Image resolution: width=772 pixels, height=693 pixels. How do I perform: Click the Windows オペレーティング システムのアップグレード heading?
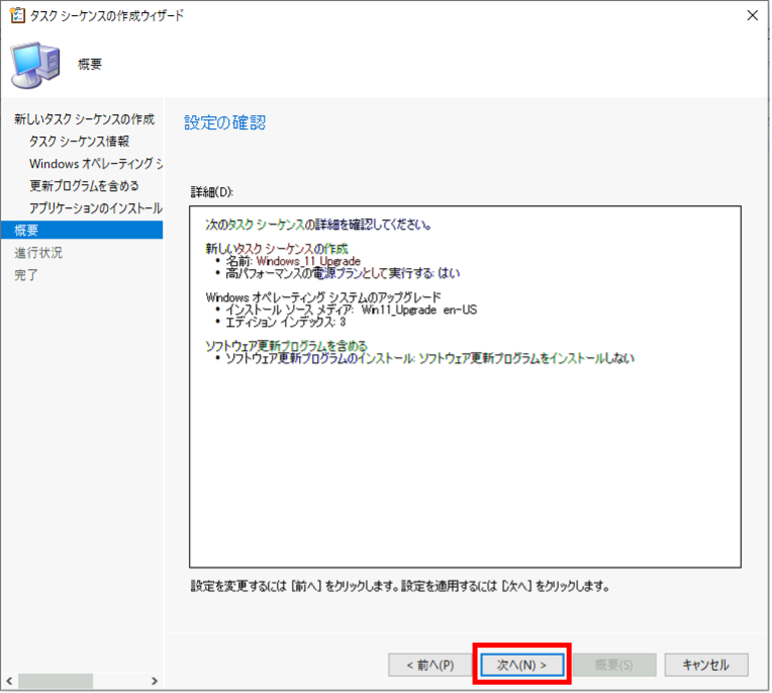(x=323, y=297)
